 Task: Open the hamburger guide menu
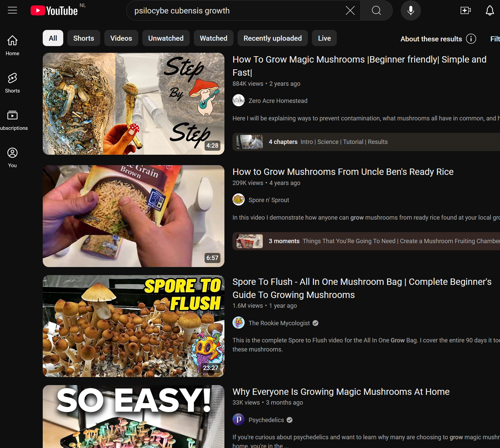(x=12, y=10)
